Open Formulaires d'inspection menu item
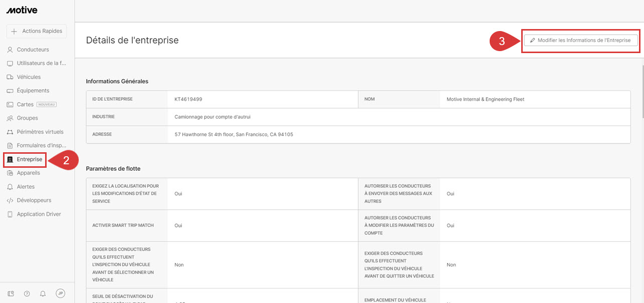644x303 pixels. [x=41, y=146]
